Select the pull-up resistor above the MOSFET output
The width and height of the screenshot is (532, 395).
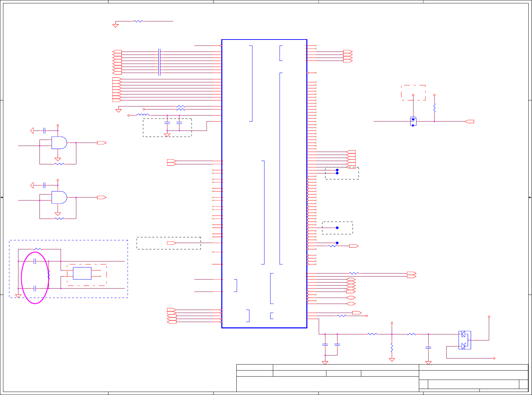435,108
